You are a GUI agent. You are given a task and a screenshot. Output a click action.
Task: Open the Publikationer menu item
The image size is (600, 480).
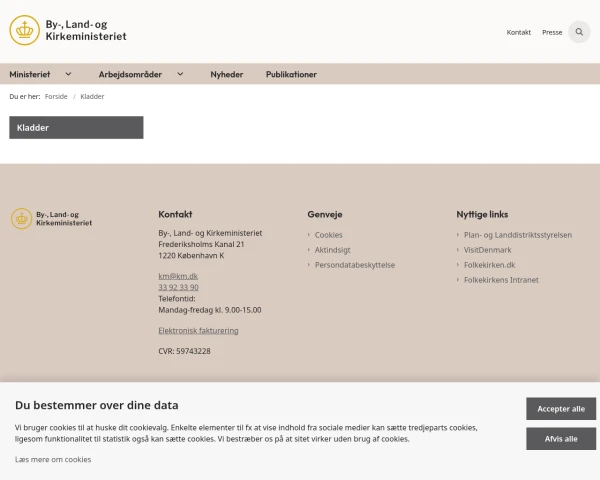(x=291, y=74)
